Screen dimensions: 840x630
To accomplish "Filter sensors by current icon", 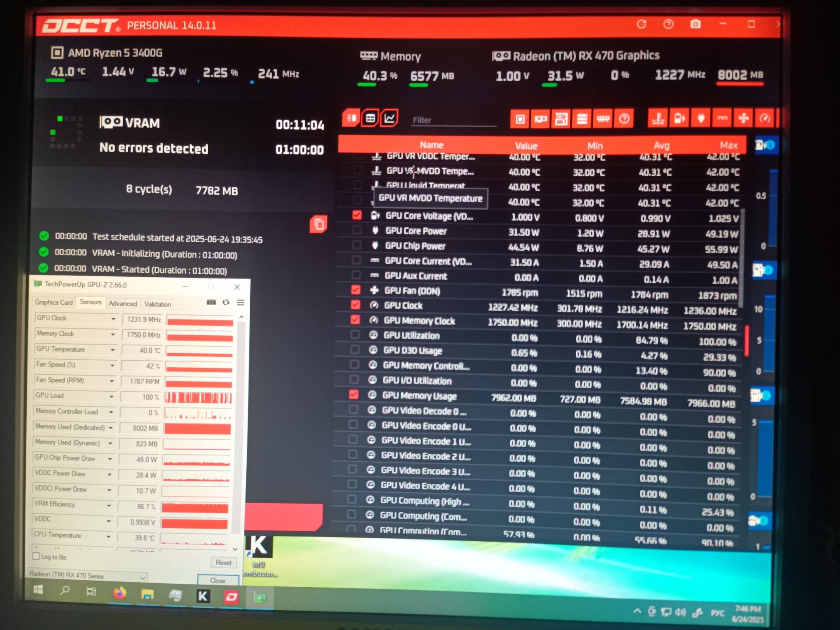I will tap(722, 118).
